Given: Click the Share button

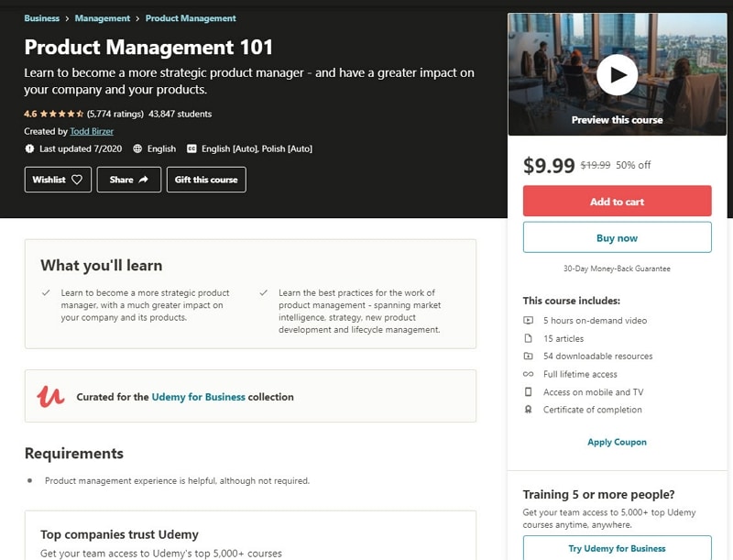Looking at the screenshot, I should (x=129, y=180).
